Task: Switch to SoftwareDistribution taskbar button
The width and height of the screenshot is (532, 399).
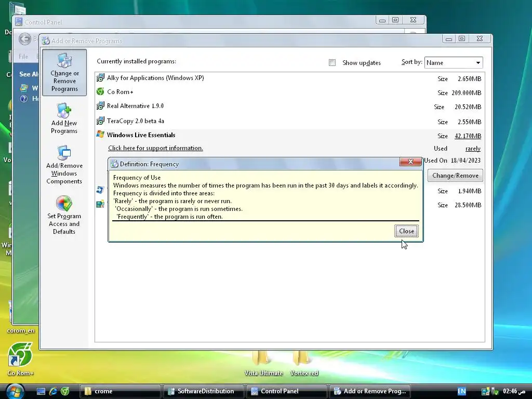Action: [203, 392]
